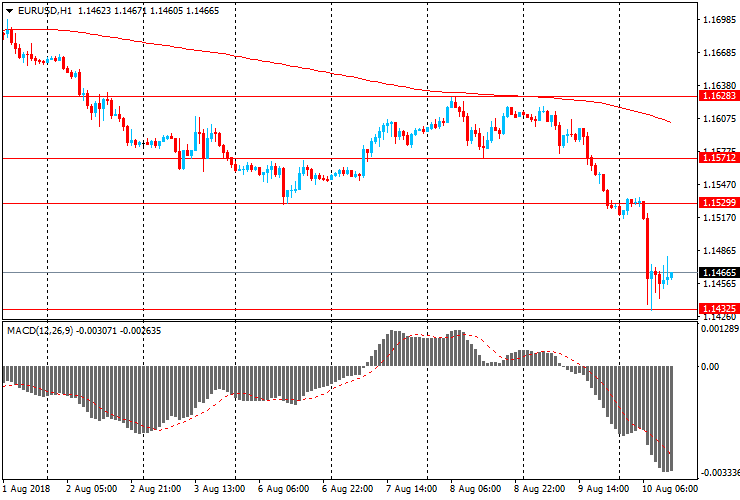The height and width of the screenshot is (500, 740).
Task: Click the 8 Aug 06:00 time axis label
Action: [x=476, y=489]
